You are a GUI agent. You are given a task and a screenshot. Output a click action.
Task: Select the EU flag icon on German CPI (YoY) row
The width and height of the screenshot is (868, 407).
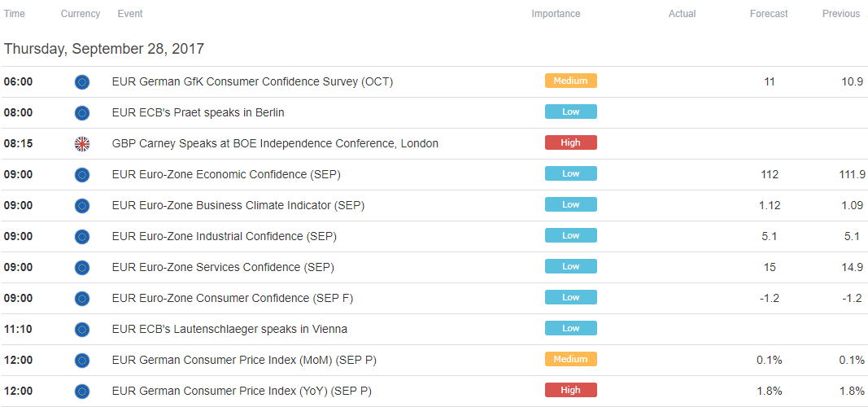tap(82, 392)
